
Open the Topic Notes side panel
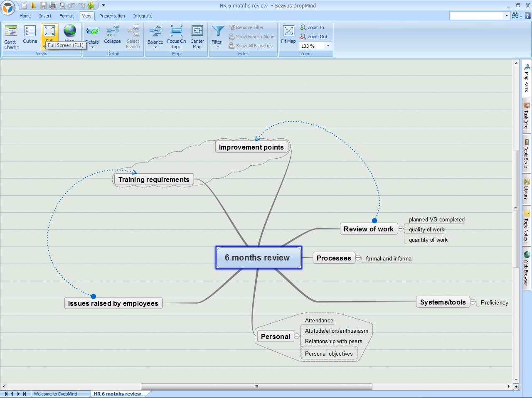527,226
